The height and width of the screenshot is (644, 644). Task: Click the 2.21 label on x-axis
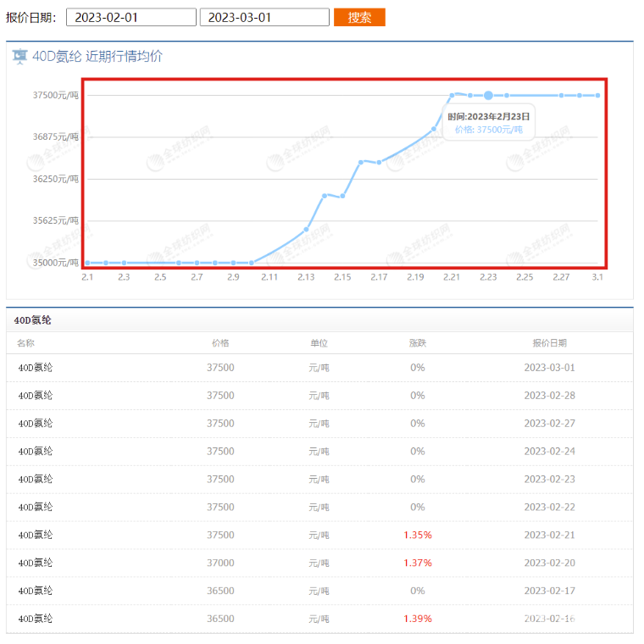tap(452, 277)
